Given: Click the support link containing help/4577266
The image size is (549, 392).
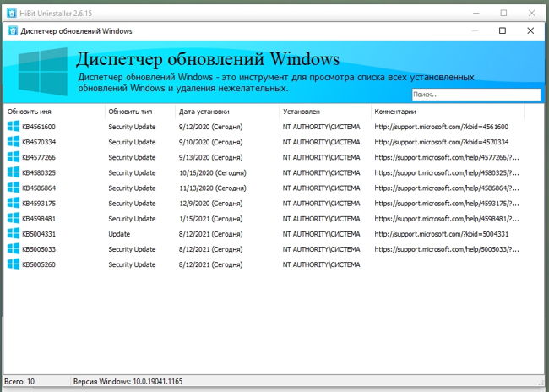Looking at the screenshot, I should tap(447, 157).
